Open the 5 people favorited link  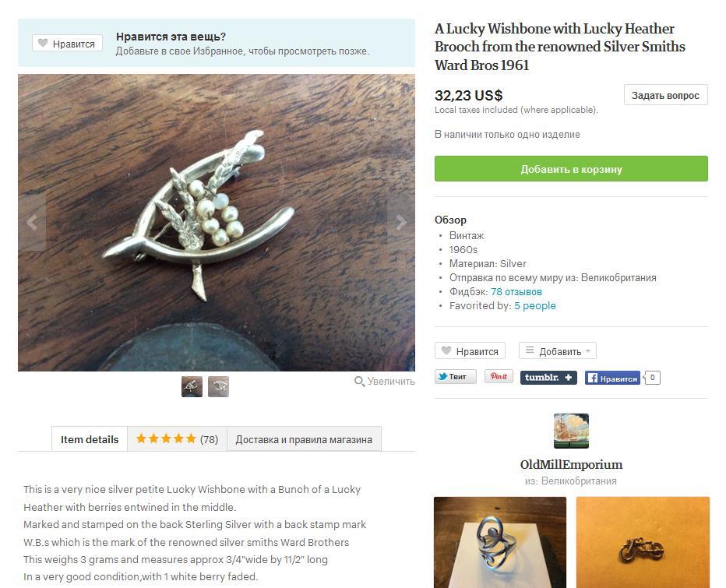click(x=535, y=305)
